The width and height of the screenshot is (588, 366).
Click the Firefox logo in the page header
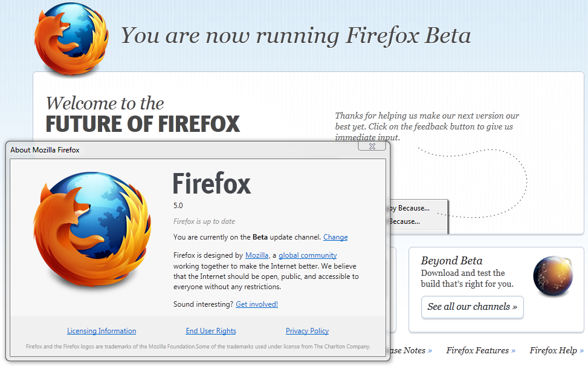point(72,38)
